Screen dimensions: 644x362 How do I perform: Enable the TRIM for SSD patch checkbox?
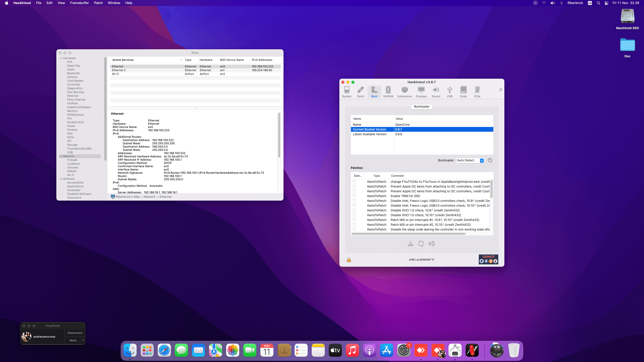pyautogui.click(x=354, y=196)
